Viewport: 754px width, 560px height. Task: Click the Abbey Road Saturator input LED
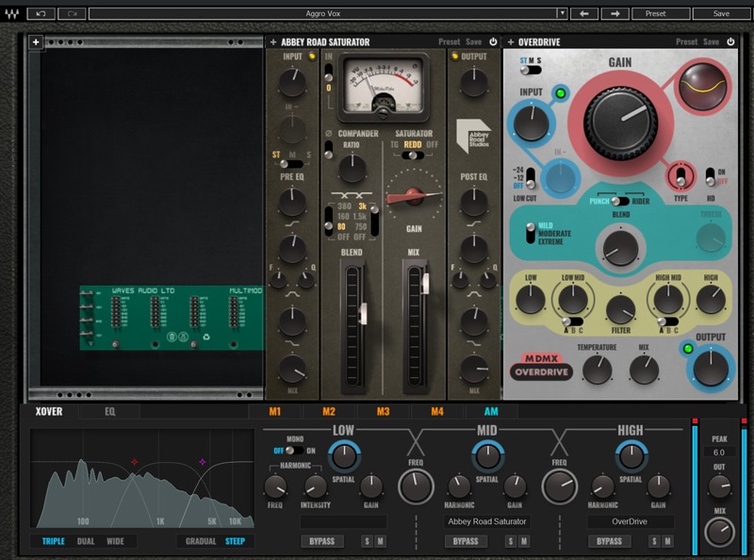[x=312, y=57]
